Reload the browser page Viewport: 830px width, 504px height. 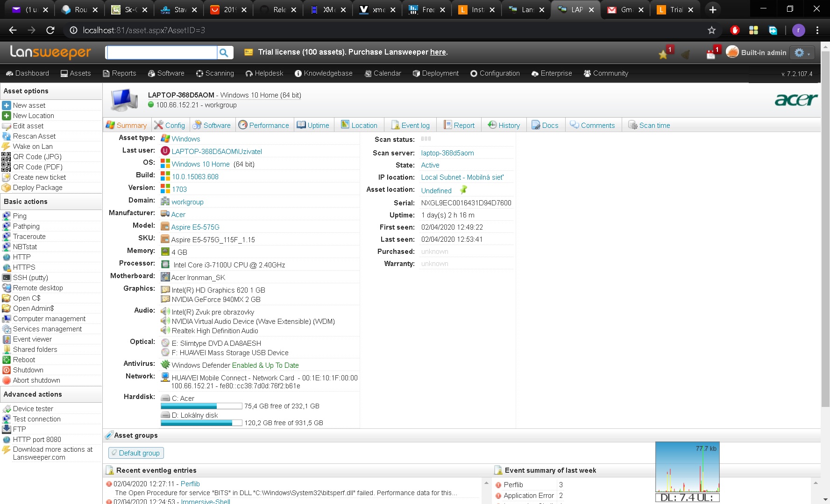click(x=50, y=30)
